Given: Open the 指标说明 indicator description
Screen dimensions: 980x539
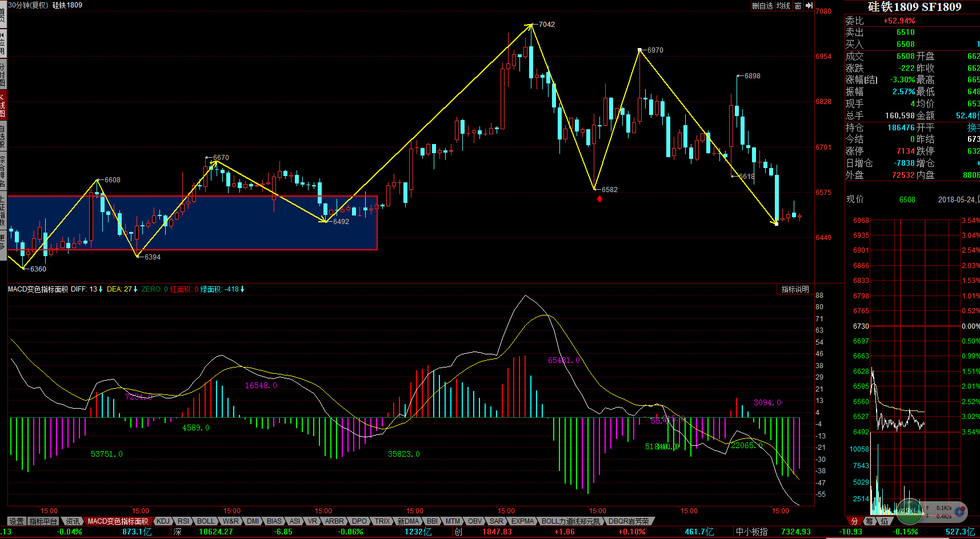Looking at the screenshot, I should click(795, 289).
